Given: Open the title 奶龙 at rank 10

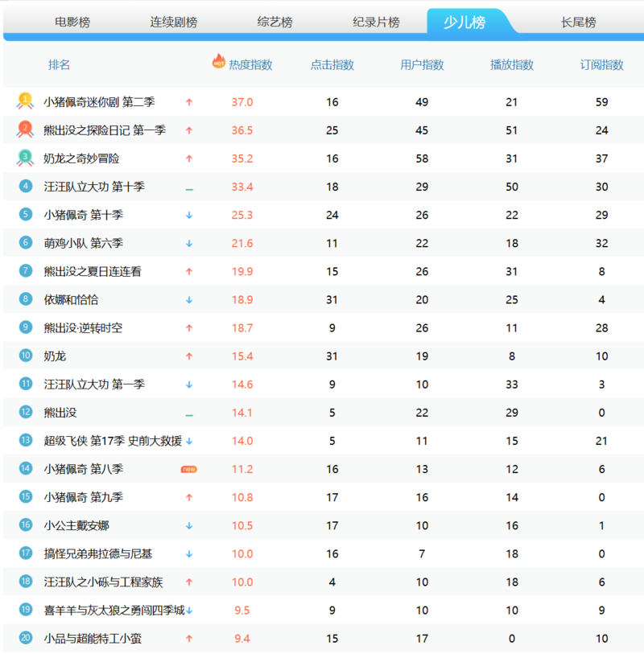Looking at the screenshot, I should [x=55, y=356].
